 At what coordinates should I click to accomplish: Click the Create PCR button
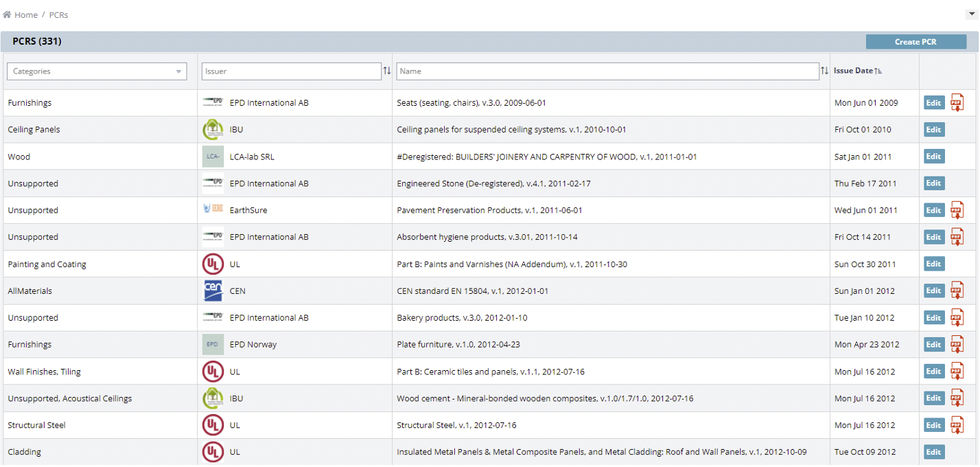click(915, 42)
